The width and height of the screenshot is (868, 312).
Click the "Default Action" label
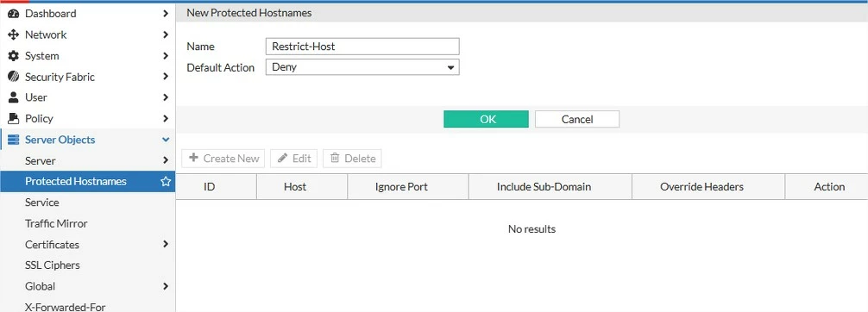point(220,67)
